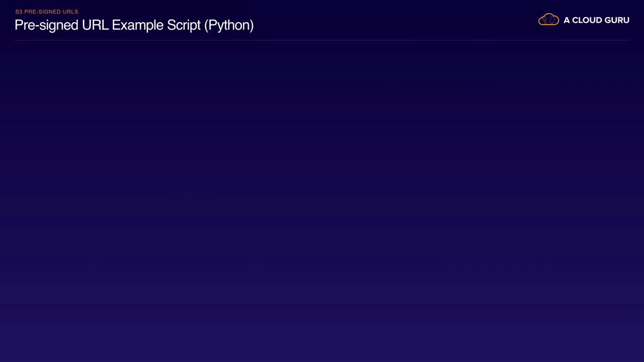Click the word "GURU" in the logo
The height and width of the screenshot is (362, 644).
tap(618, 20)
